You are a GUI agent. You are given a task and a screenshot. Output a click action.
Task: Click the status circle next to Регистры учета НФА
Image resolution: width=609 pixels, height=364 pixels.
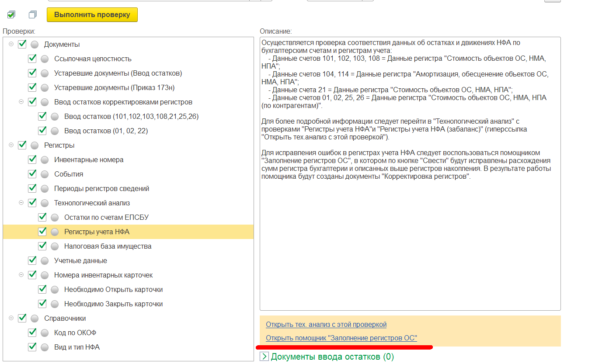pyautogui.click(x=55, y=232)
